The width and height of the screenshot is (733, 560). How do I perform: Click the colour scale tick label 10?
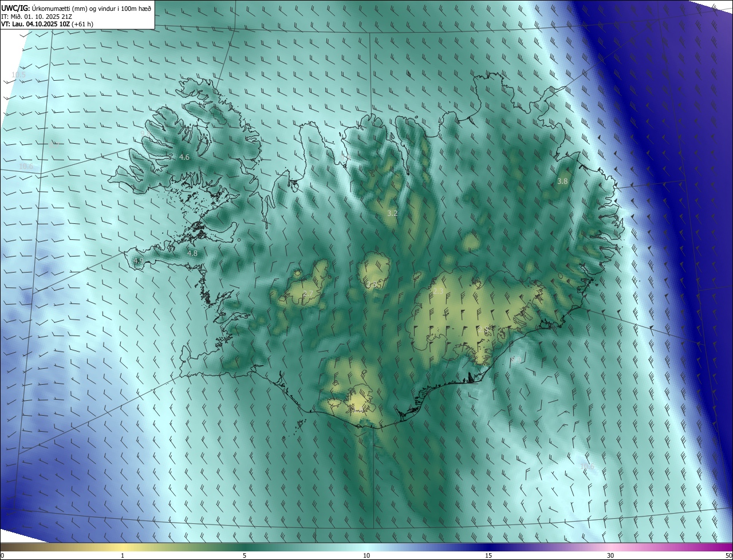pos(366,555)
